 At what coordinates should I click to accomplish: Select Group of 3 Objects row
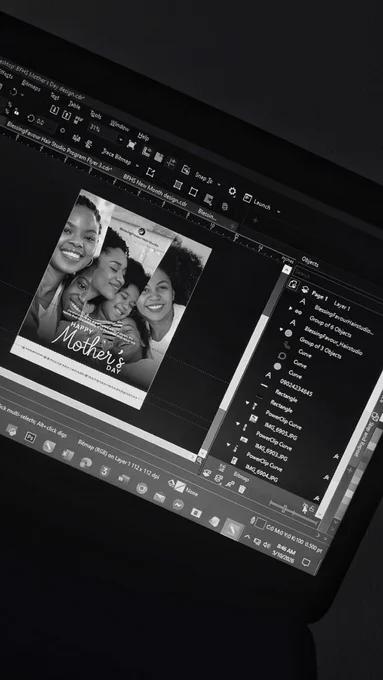(320, 347)
